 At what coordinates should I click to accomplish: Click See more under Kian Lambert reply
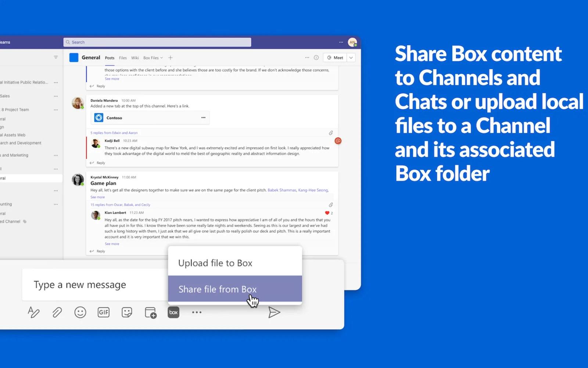click(x=112, y=244)
